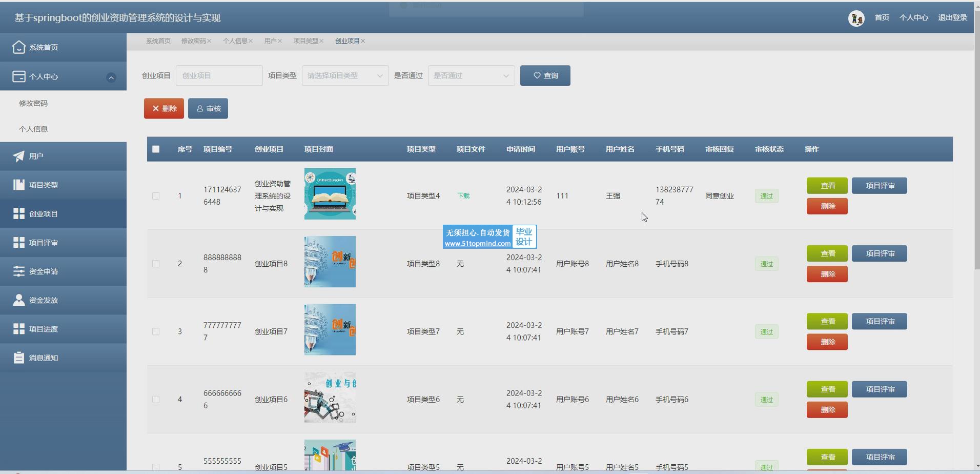The height and width of the screenshot is (474, 980).
Task: Switch to the 修改密码 tab
Action: 193,41
